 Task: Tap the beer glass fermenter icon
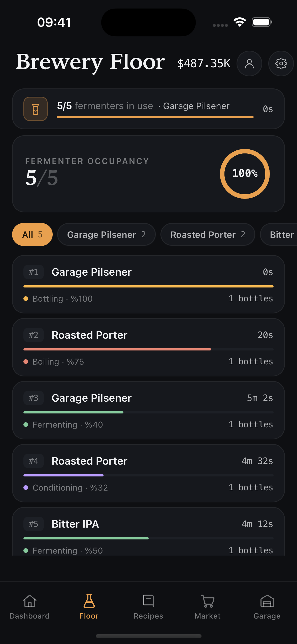click(36, 109)
